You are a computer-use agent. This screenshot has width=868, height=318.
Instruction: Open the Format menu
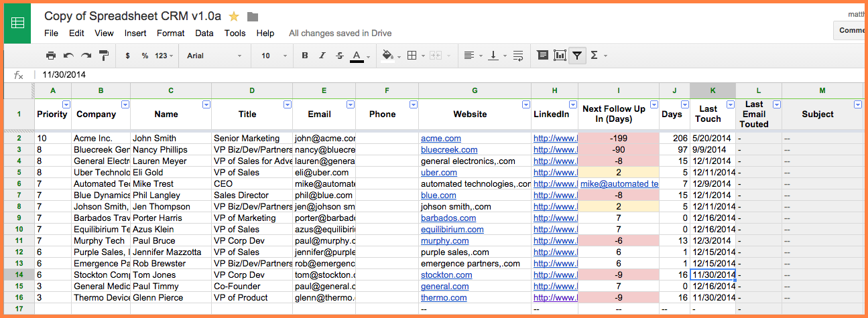(x=171, y=33)
